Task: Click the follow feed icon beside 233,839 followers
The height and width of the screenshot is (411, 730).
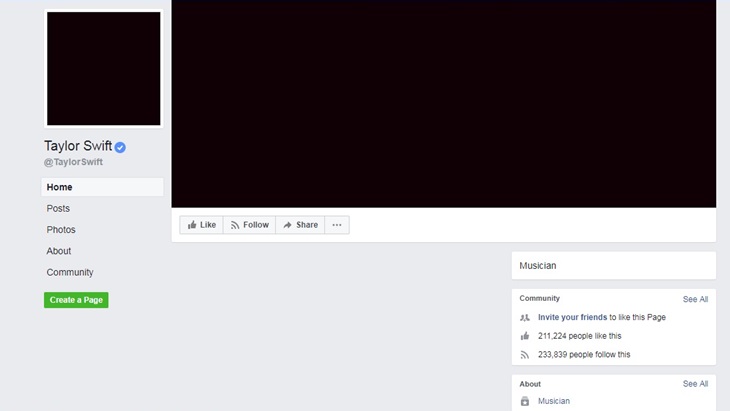Action: click(x=525, y=354)
